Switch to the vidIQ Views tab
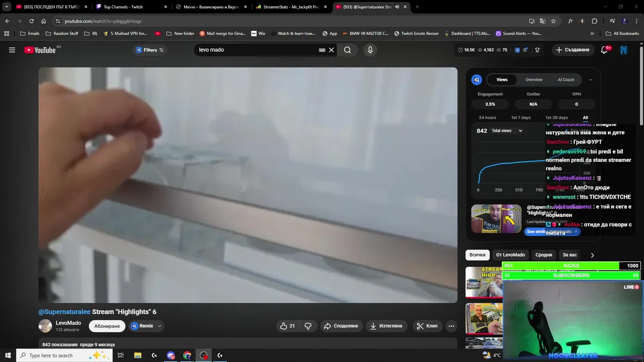 pyautogui.click(x=502, y=79)
